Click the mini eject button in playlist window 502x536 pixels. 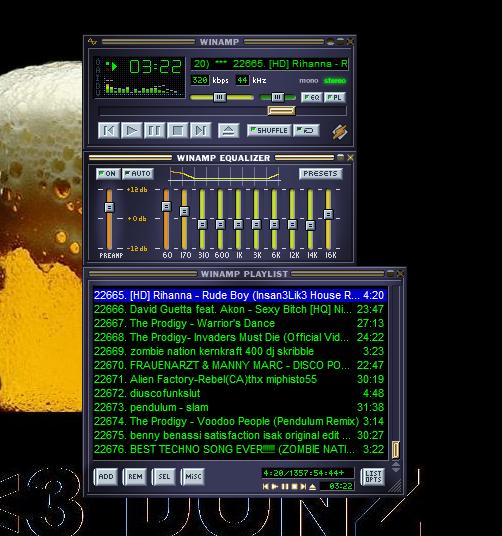312,486
